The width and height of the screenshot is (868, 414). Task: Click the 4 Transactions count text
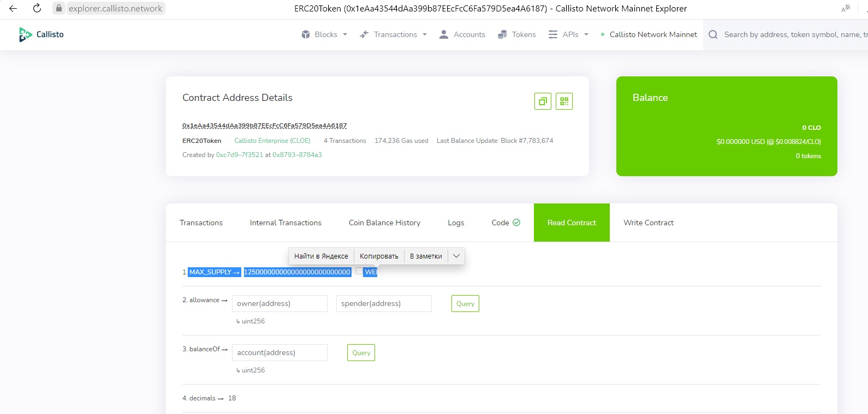click(x=345, y=141)
